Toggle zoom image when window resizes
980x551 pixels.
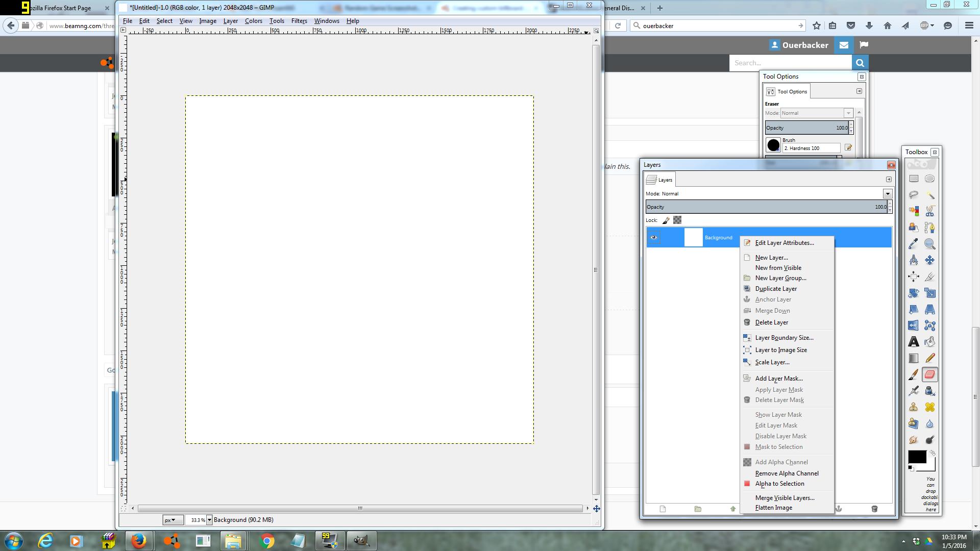[x=596, y=31]
